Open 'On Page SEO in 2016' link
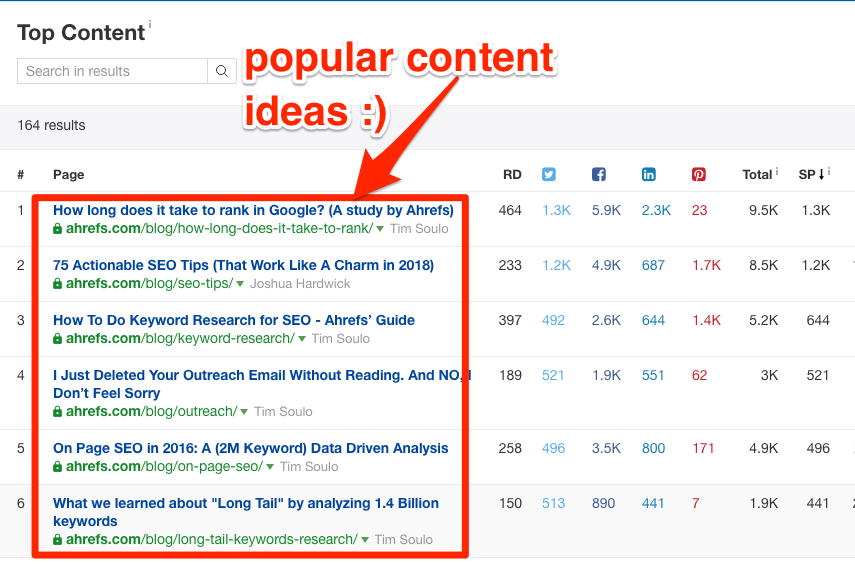 [x=251, y=448]
